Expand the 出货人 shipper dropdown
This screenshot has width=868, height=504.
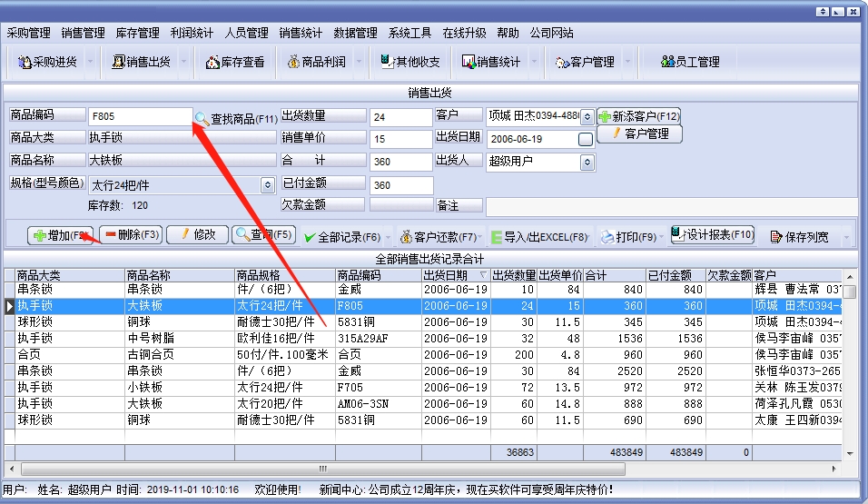[587, 163]
